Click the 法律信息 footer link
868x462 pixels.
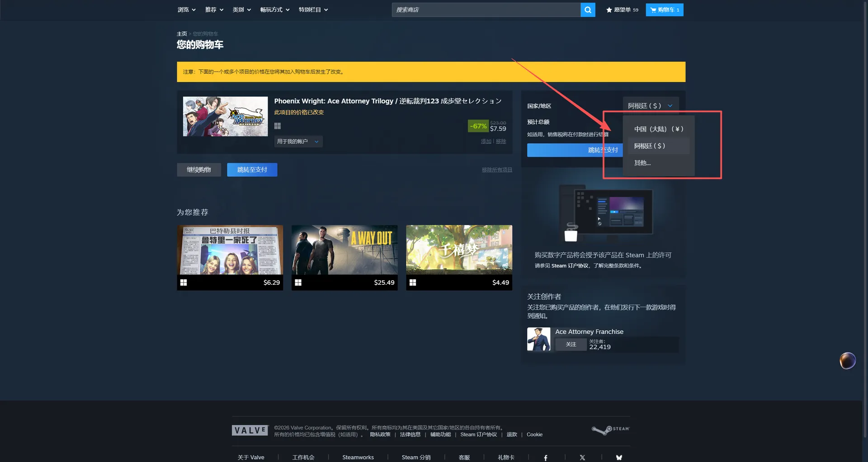coord(410,434)
